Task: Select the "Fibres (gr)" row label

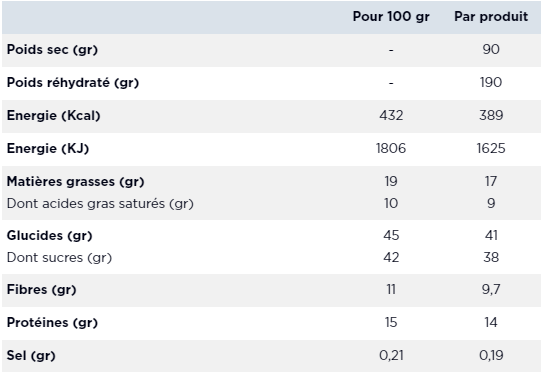Action: tap(41, 290)
